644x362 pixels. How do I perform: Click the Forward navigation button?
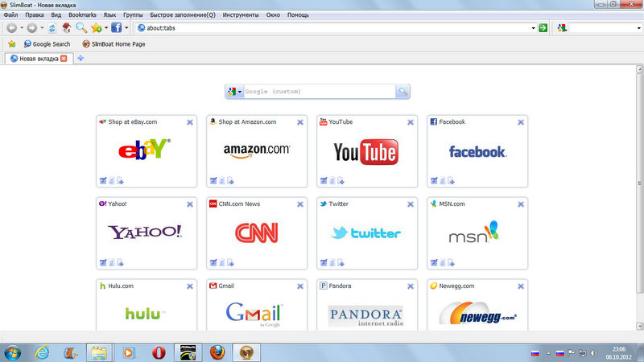coord(32,28)
